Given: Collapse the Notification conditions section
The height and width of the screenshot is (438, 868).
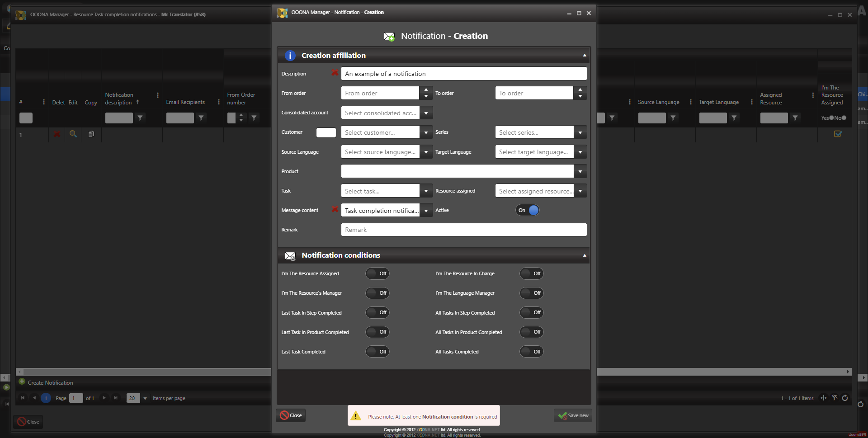Looking at the screenshot, I should point(584,255).
